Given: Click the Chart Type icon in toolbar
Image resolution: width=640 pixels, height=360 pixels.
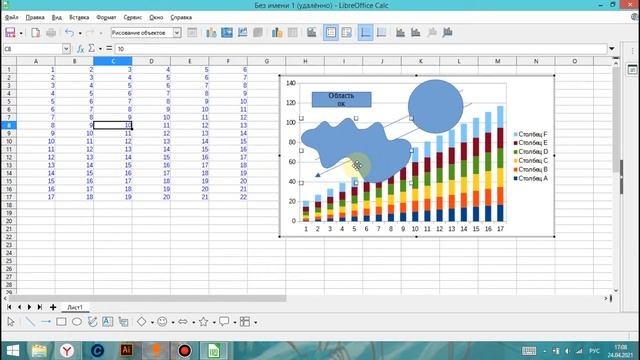Looking at the screenshot, I should click(211, 33).
